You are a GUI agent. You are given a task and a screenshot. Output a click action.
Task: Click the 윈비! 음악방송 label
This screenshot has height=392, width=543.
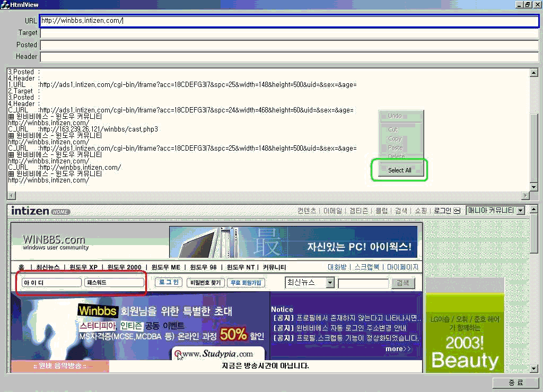click(60, 366)
